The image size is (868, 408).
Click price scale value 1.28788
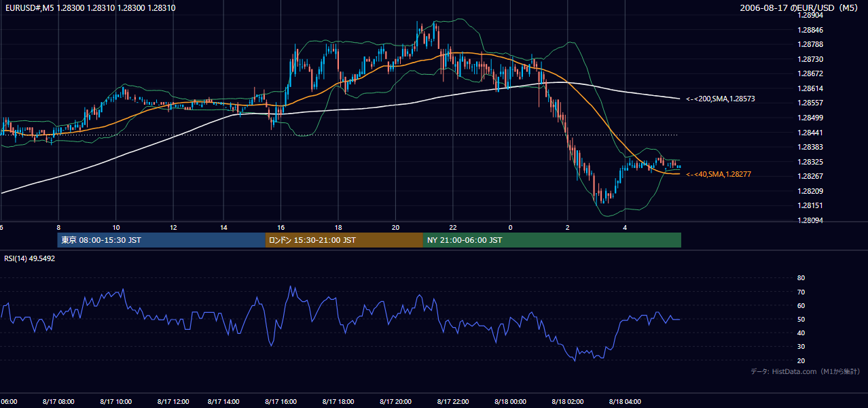click(810, 45)
